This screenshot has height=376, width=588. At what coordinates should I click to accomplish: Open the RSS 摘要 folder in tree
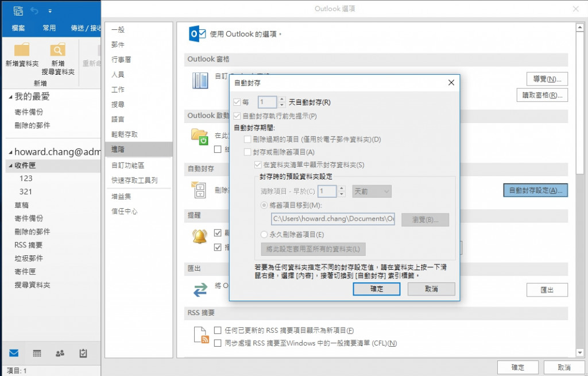[x=28, y=245]
